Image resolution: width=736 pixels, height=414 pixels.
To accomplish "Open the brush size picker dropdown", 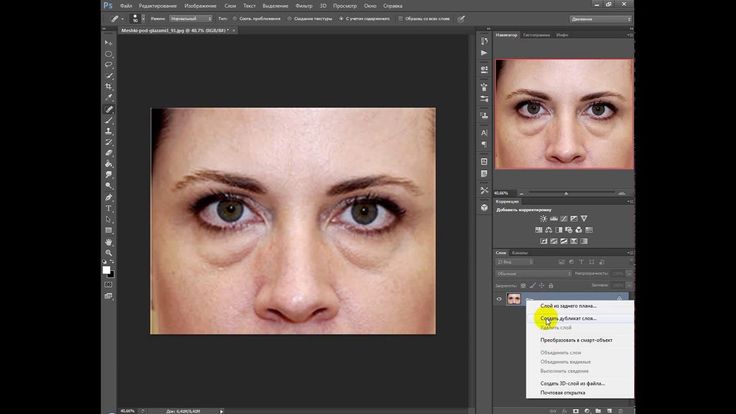I will (x=143, y=19).
